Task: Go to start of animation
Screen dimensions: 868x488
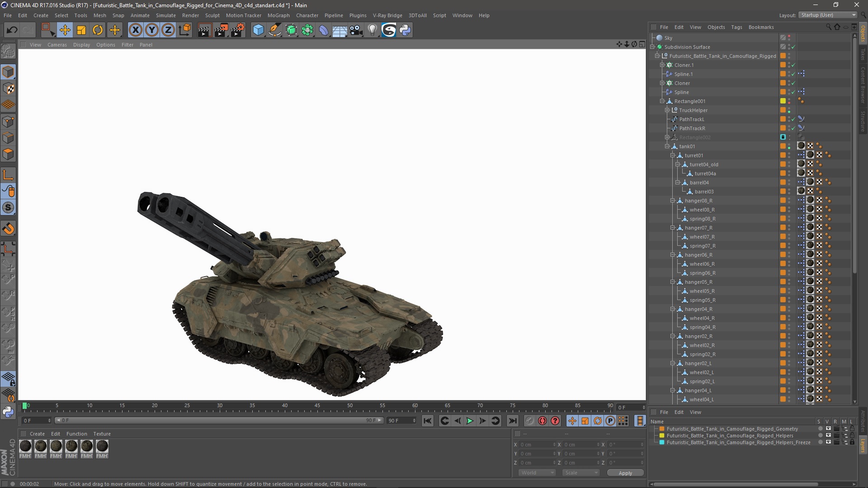Action: (427, 421)
